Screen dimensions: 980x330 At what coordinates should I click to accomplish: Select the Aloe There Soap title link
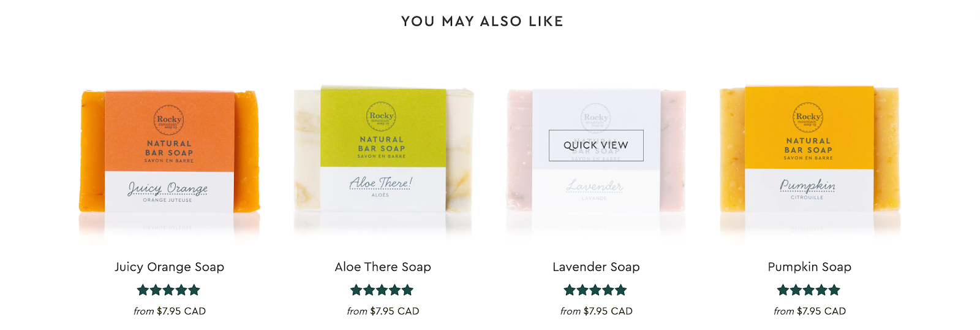pyautogui.click(x=383, y=267)
